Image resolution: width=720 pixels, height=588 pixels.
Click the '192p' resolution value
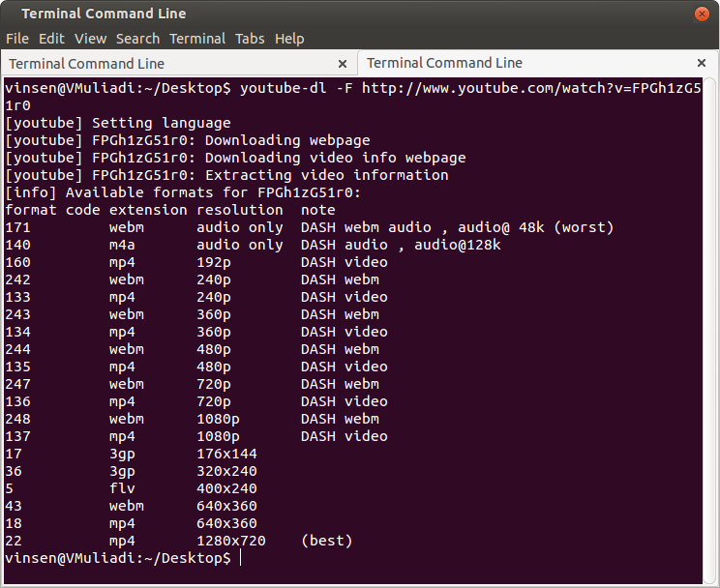coord(214,262)
